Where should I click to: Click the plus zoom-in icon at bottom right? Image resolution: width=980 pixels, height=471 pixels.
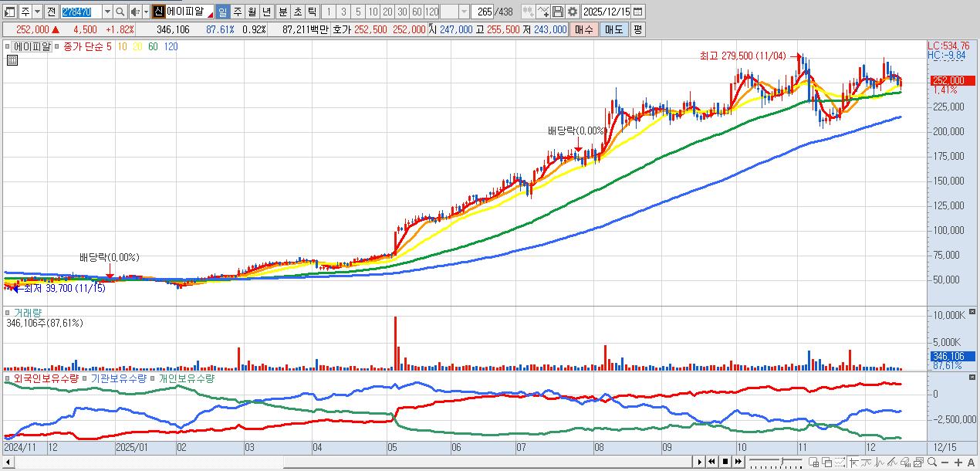click(x=958, y=462)
